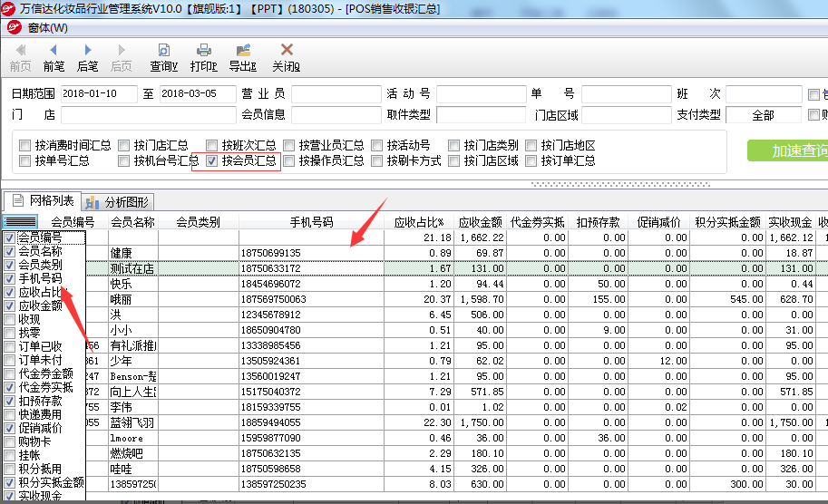Click the 门店 input field
Screen dimensions: 828x504
pyautogui.click(x=149, y=115)
